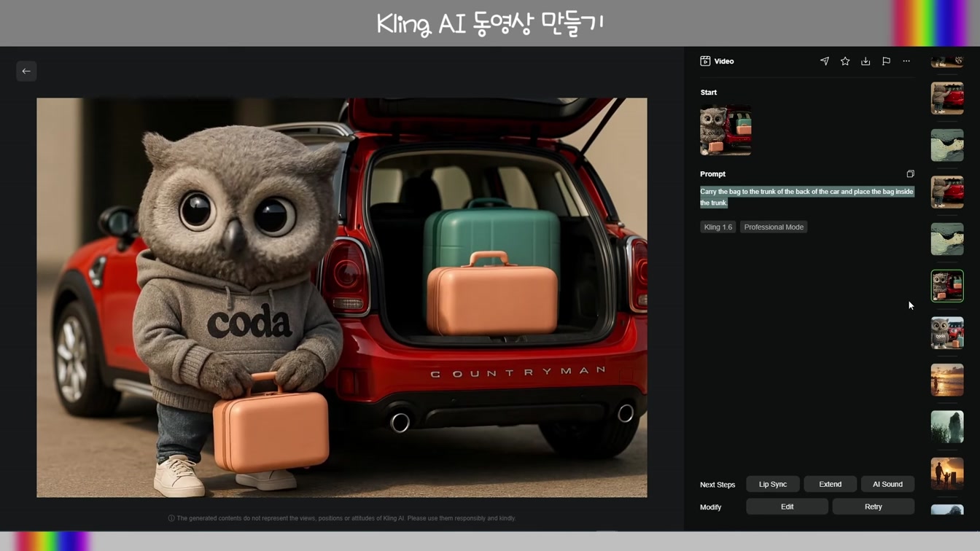Click the Modify label
Image resolution: width=980 pixels, height=551 pixels.
pos(711,507)
